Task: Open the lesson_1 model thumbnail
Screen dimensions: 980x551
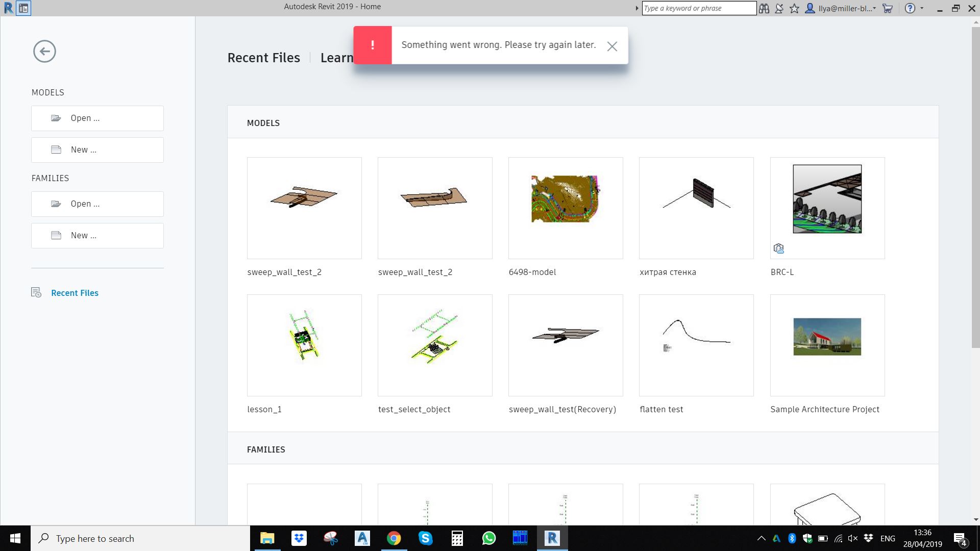Action: pos(304,345)
